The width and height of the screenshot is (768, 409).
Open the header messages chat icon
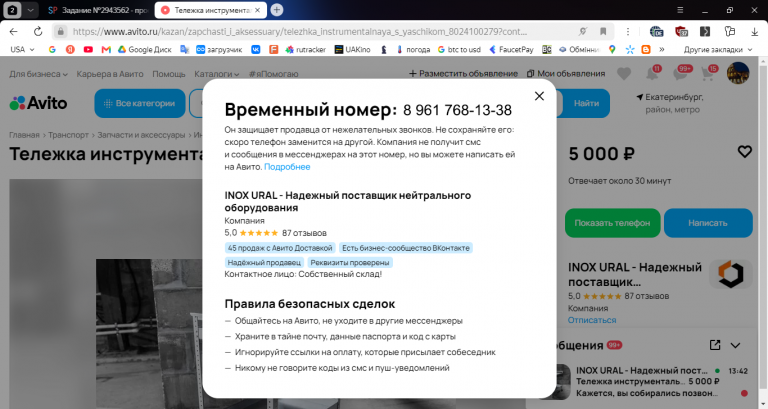click(x=681, y=73)
